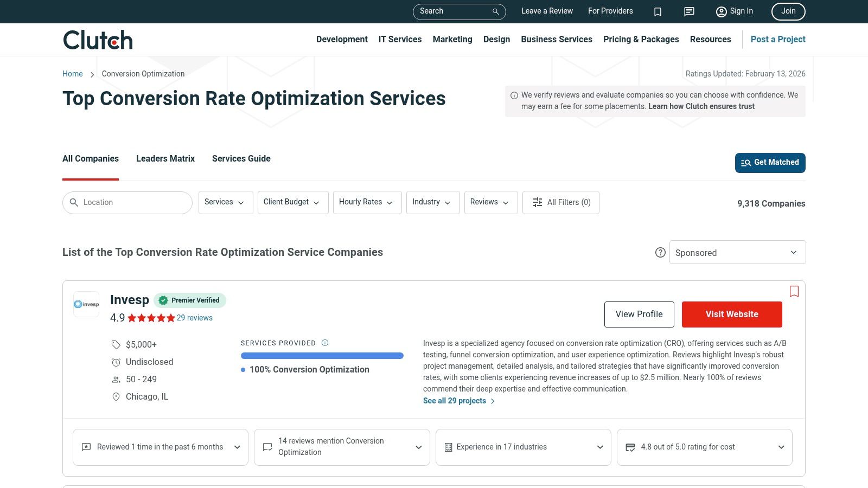Open the IT Services menu

(400, 39)
